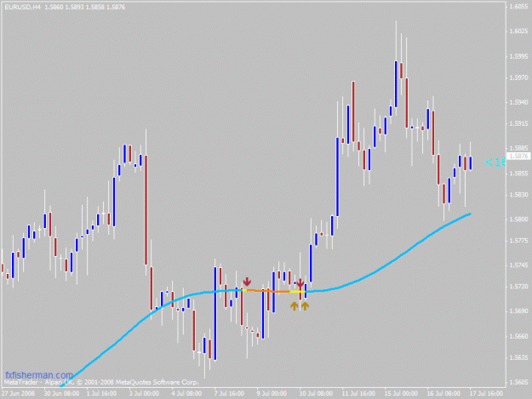Click the fxfisherman.com watermark text link
This screenshot has width=532, height=399.
tap(39, 375)
